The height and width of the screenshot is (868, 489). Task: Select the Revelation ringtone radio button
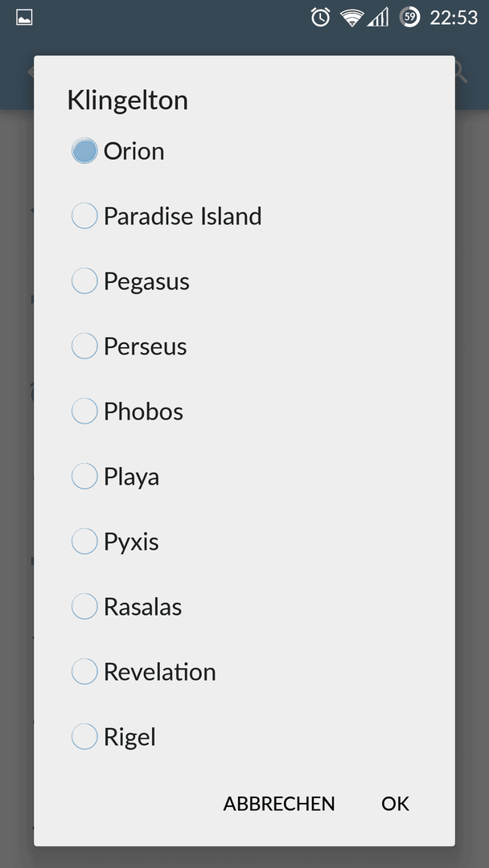click(84, 671)
